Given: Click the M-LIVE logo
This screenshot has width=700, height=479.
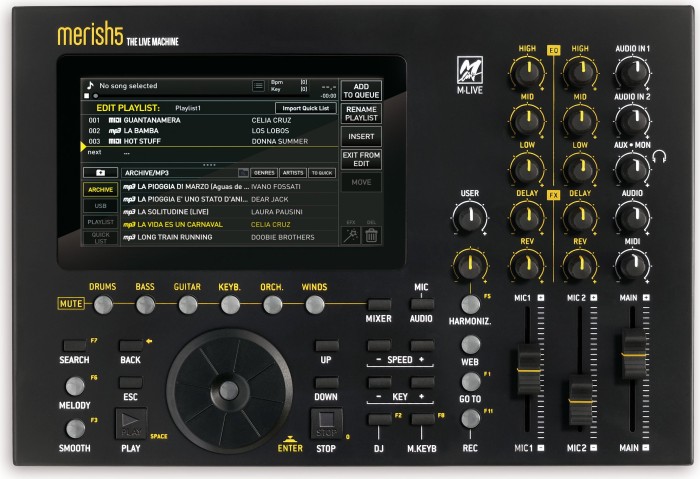Looking at the screenshot, I should click(x=470, y=75).
